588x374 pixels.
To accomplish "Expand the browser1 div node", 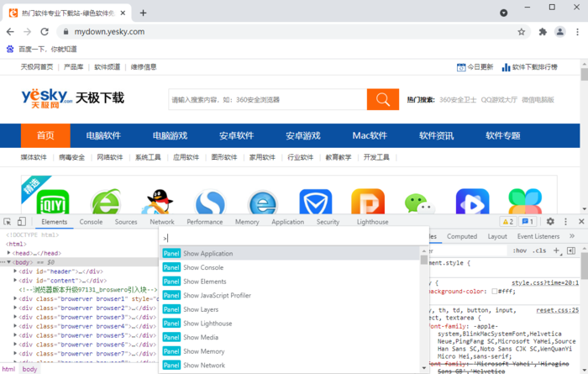I will tap(15, 298).
